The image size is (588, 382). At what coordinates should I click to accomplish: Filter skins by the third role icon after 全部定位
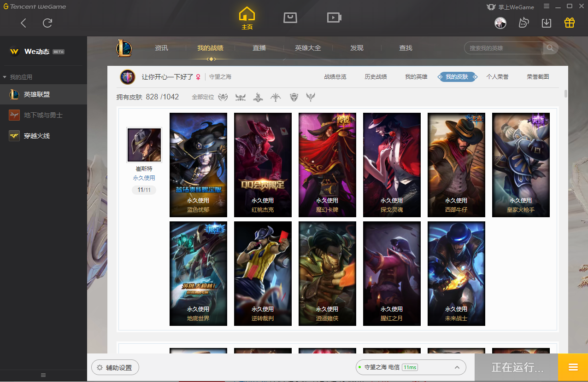258,97
